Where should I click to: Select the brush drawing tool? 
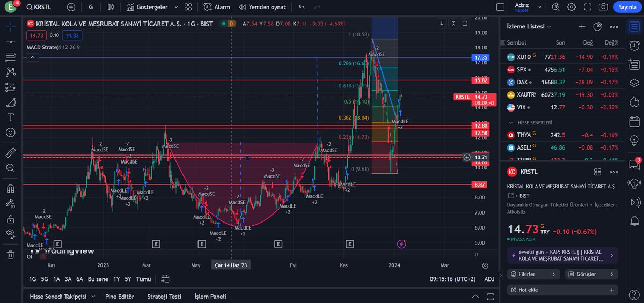[10, 102]
